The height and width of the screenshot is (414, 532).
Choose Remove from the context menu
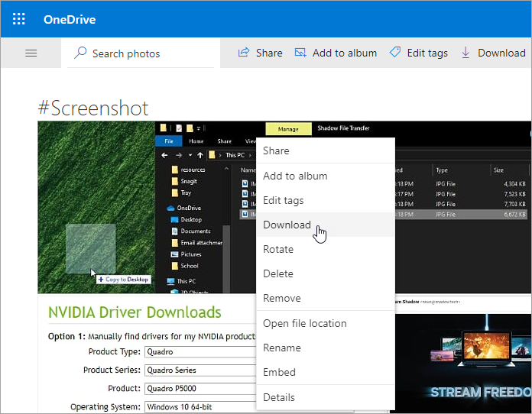pyautogui.click(x=326, y=298)
